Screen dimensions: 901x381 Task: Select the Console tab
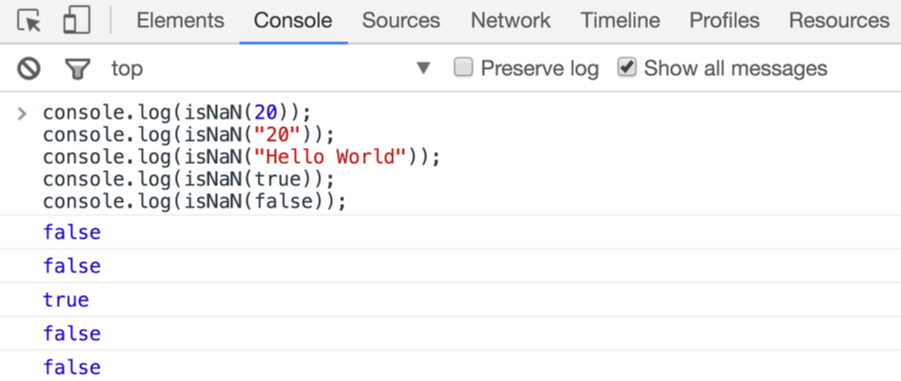point(293,21)
